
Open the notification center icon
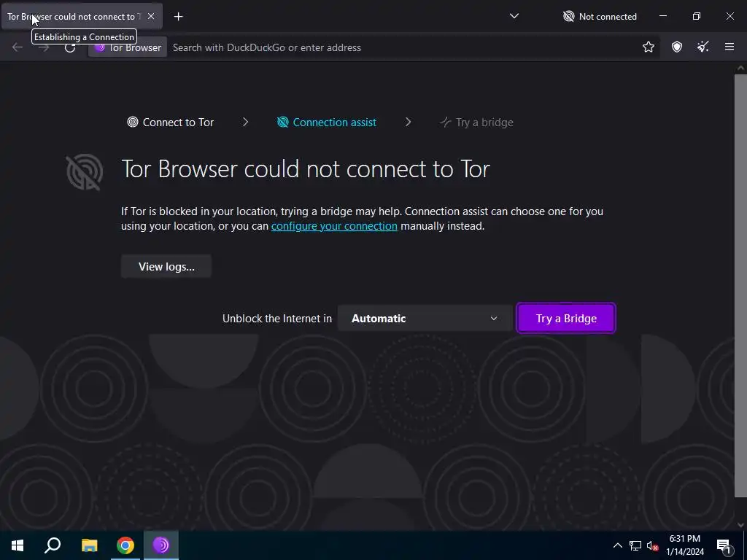723,545
